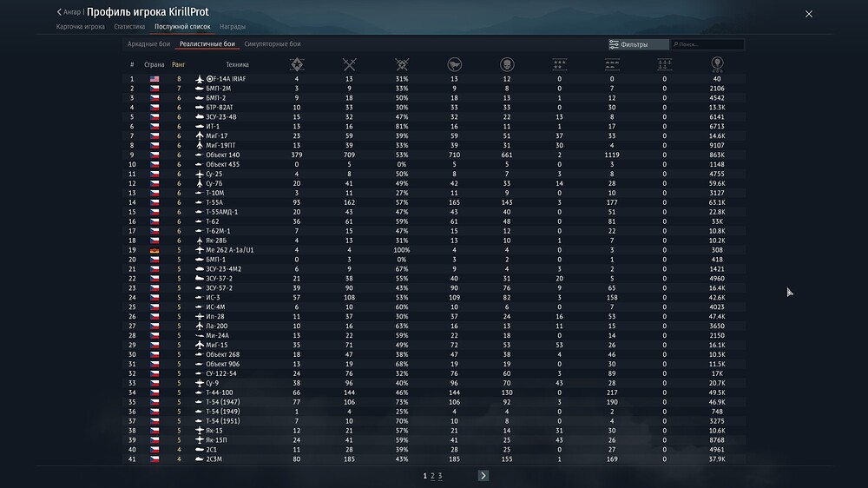Sort by naval kills column icon
Image resolution: width=868 pixels, height=488 pixels.
[665, 65]
